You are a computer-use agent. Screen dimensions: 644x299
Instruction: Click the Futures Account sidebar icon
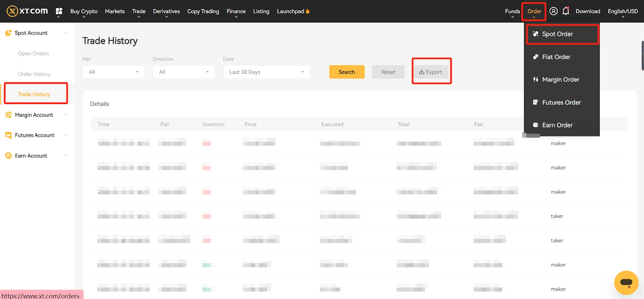8,135
